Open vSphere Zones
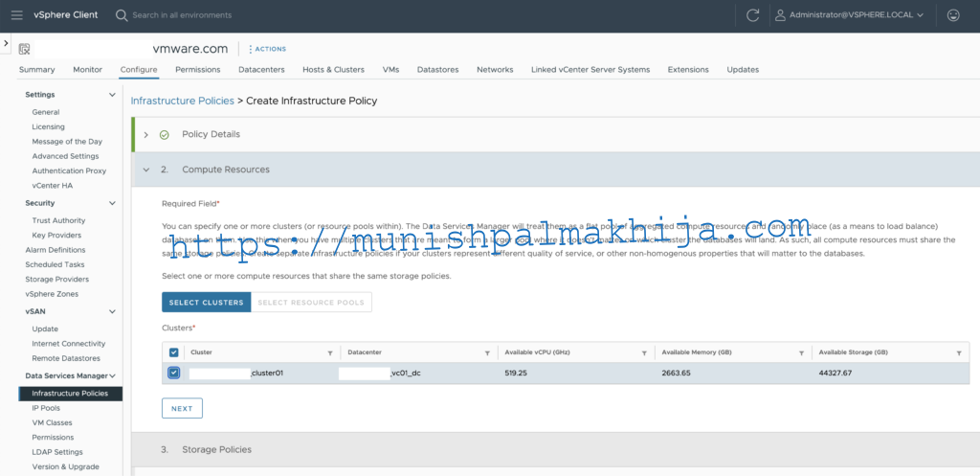 pyautogui.click(x=52, y=294)
